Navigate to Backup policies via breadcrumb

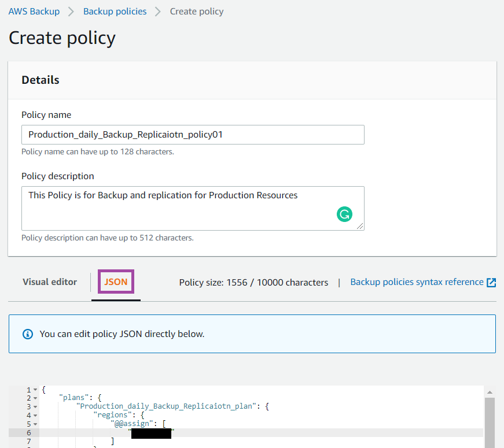coord(115,11)
